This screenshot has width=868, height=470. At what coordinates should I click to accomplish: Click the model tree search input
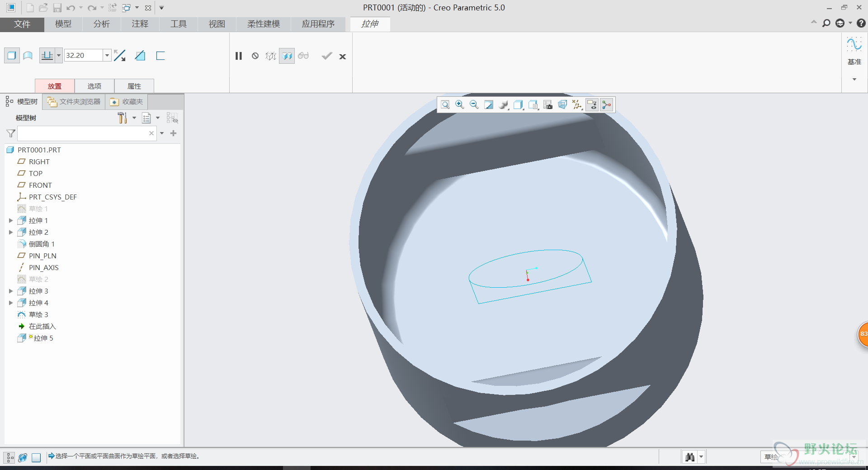pos(87,133)
